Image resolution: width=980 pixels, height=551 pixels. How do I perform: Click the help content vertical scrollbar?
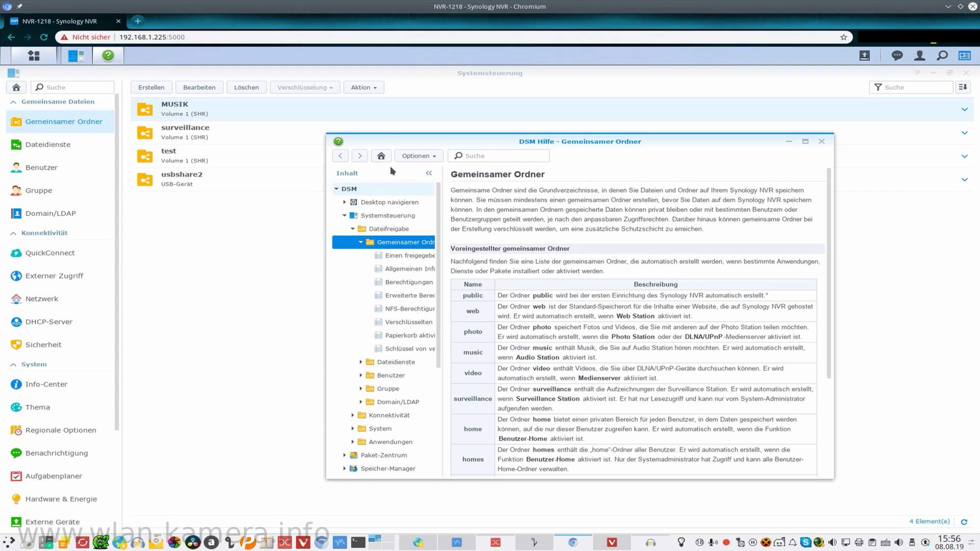coord(828,273)
